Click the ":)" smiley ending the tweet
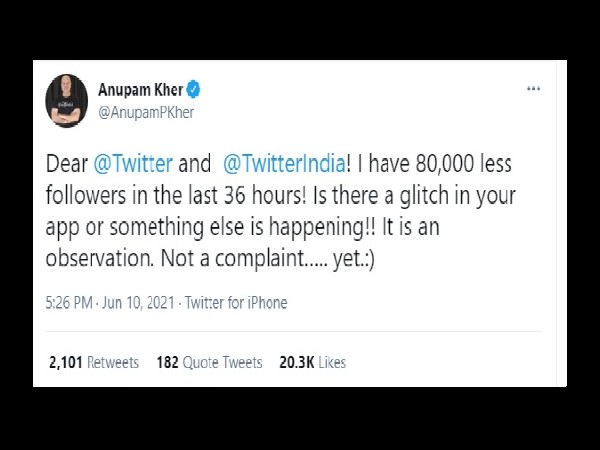Image resolution: width=600 pixels, height=450 pixels. [x=368, y=260]
